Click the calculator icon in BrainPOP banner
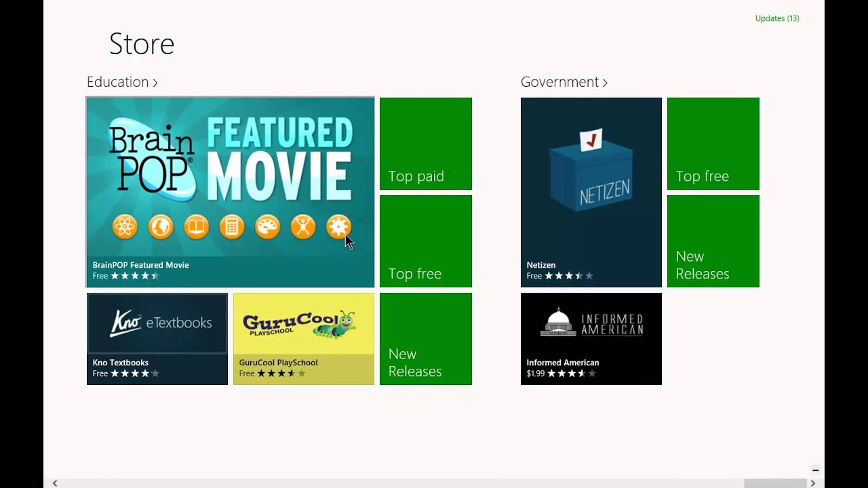Screen dimensions: 868x488 pos(232,226)
